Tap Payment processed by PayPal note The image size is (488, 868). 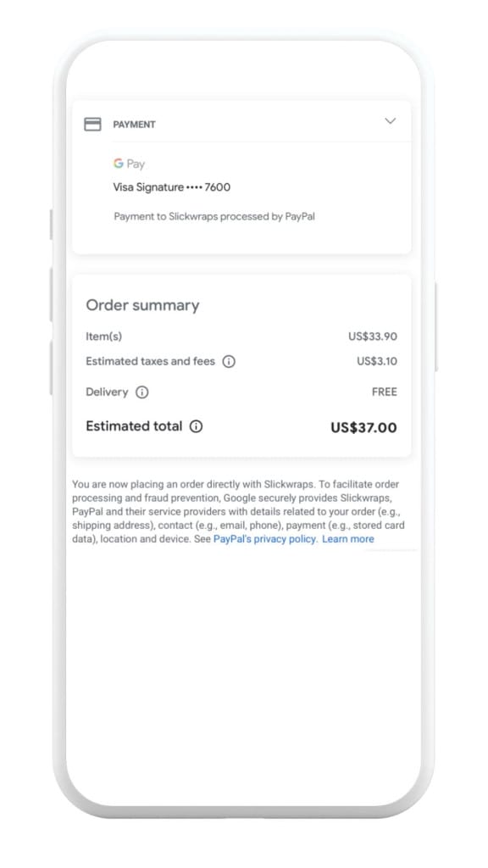click(x=214, y=216)
